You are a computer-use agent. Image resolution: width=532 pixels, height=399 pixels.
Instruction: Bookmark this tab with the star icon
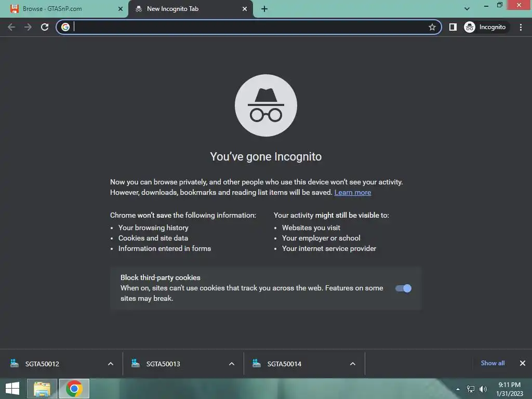(432, 27)
